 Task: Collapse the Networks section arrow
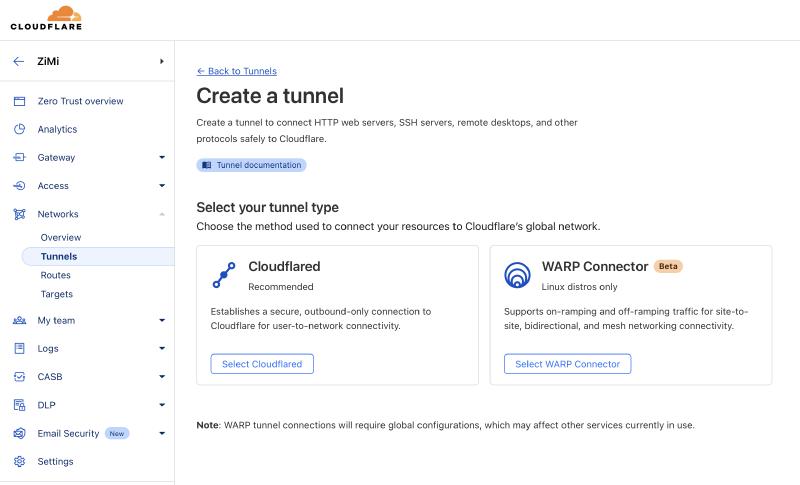(162, 214)
